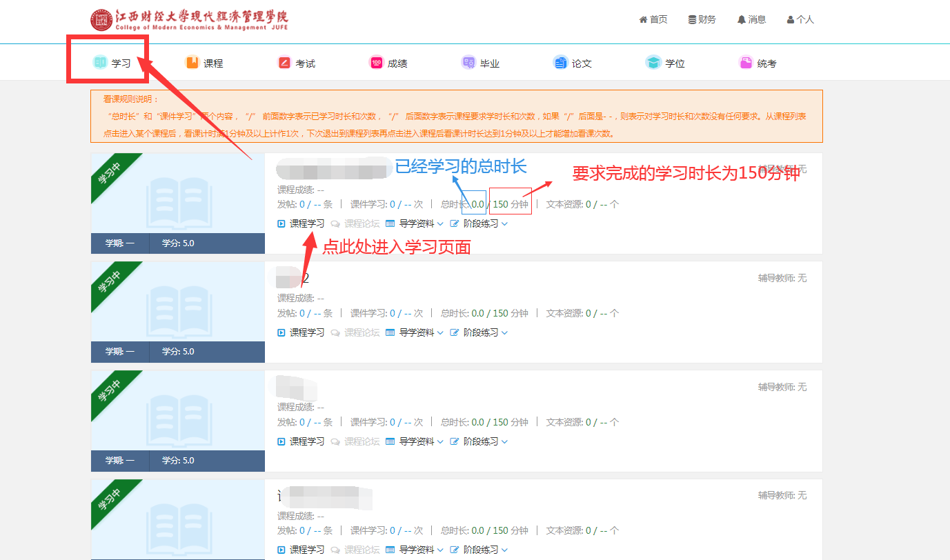The image size is (950, 560).
Task: Click 课程学习 link in second course
Action: [301, 332]
